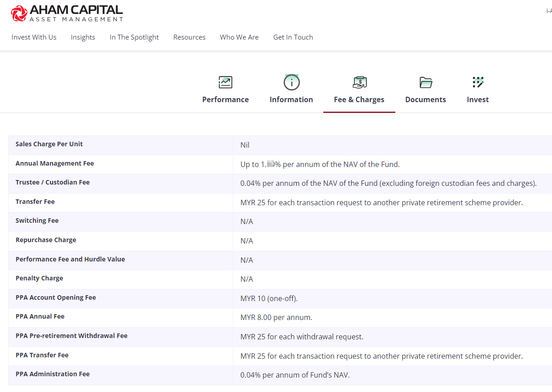Screen dimensions: 552x392
Task: Click the Transfer Fee row label
Action: [35, 202]
